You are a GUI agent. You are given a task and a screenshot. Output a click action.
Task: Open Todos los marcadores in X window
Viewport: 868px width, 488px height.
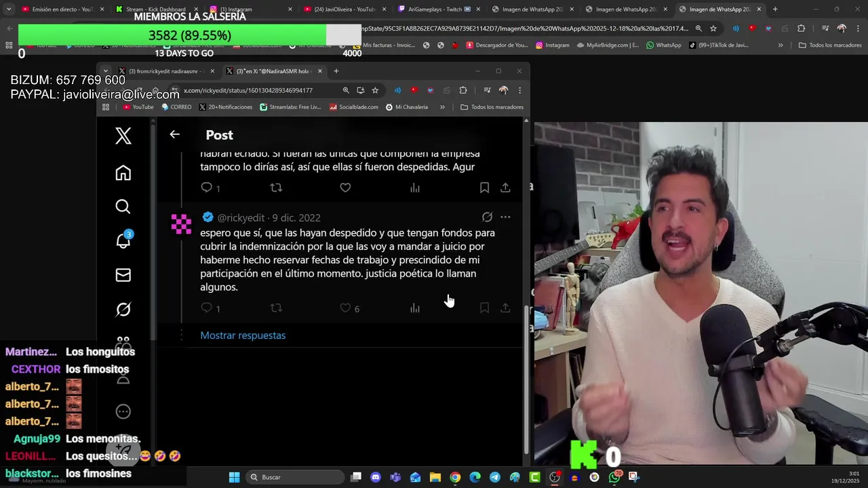point(492,107)
